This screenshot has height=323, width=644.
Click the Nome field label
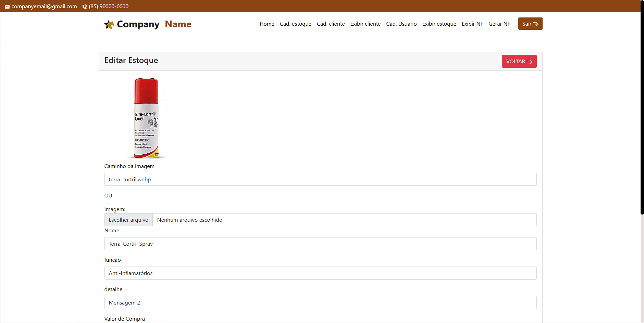tap(112, 231)
